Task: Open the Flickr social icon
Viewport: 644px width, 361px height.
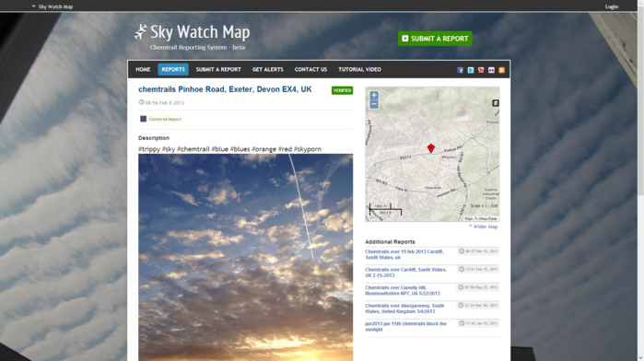Action: coord(491,70)
